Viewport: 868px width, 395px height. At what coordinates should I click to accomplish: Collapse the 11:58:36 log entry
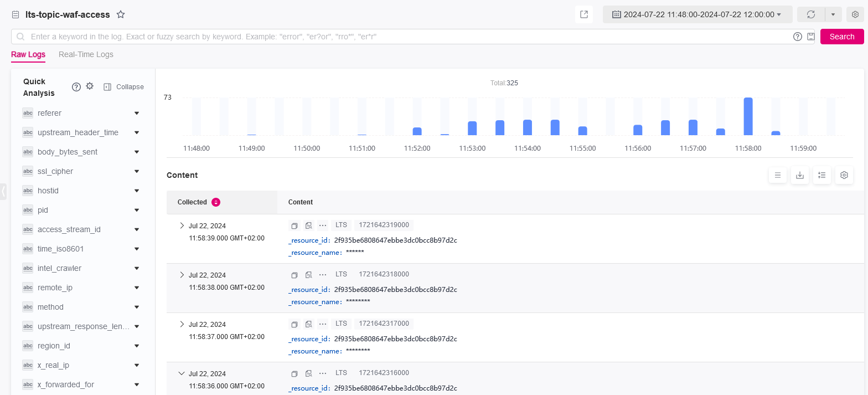(x=182, y=373)
